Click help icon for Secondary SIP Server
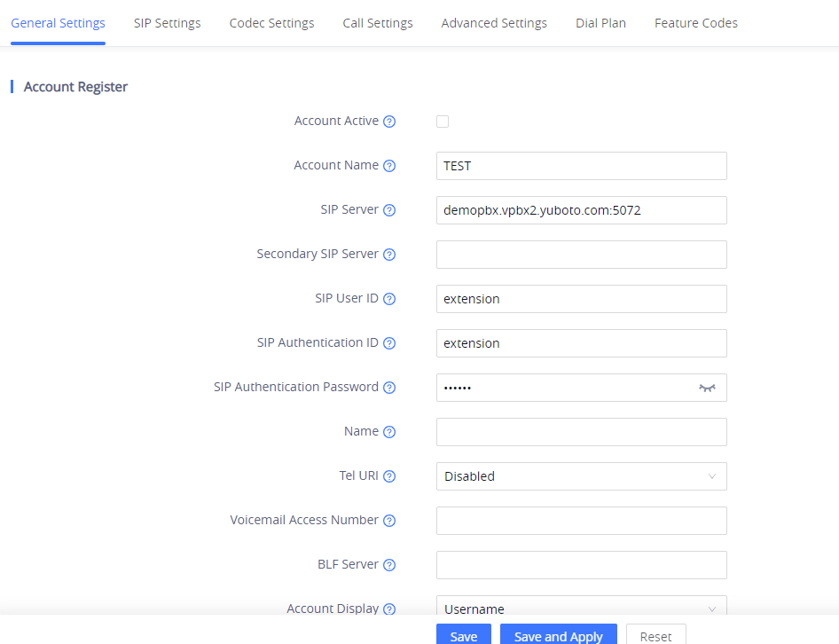839x644 pixels. 389,255
